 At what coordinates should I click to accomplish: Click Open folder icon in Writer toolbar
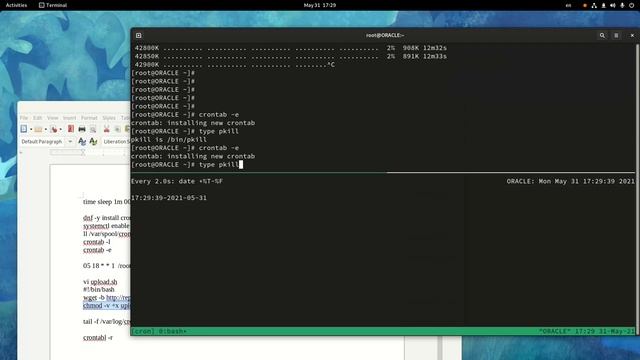tap(38, 129)
